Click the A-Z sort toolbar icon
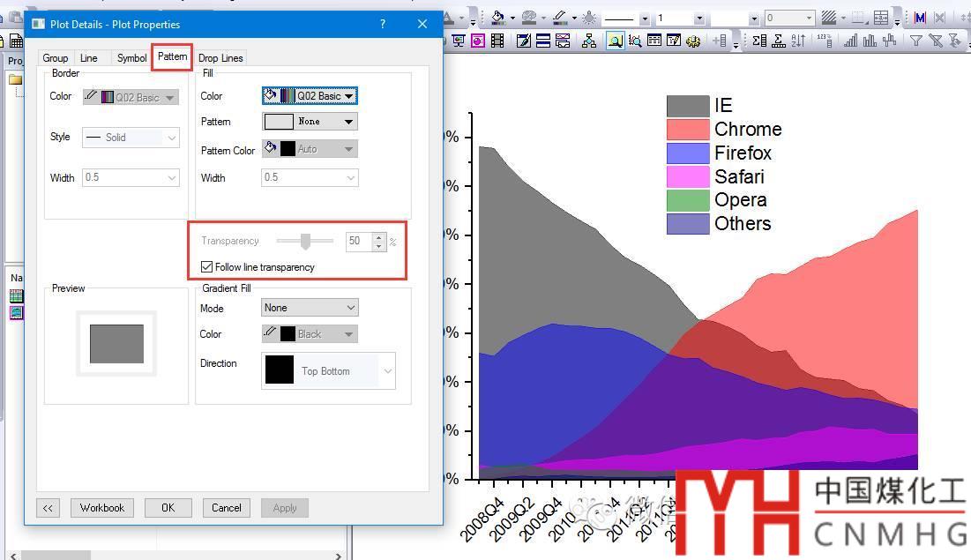971x560 pixels. 798,41
